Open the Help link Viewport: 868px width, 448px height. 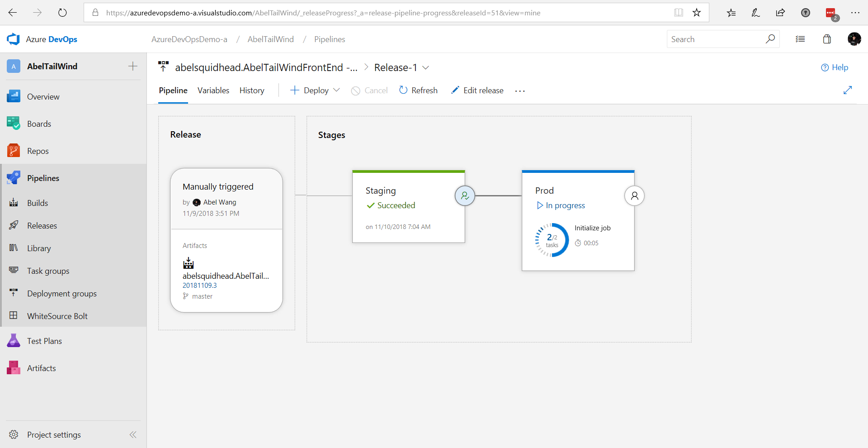click(835, 67)
